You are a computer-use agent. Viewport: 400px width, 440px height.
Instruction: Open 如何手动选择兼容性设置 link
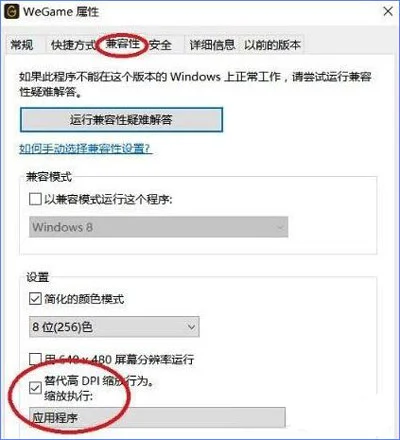coord(86,148)
